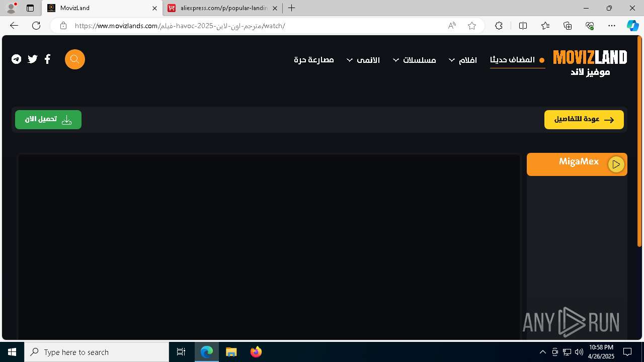
Task: Open Settings and more ellipsis menu
Action: pos(612,26)
